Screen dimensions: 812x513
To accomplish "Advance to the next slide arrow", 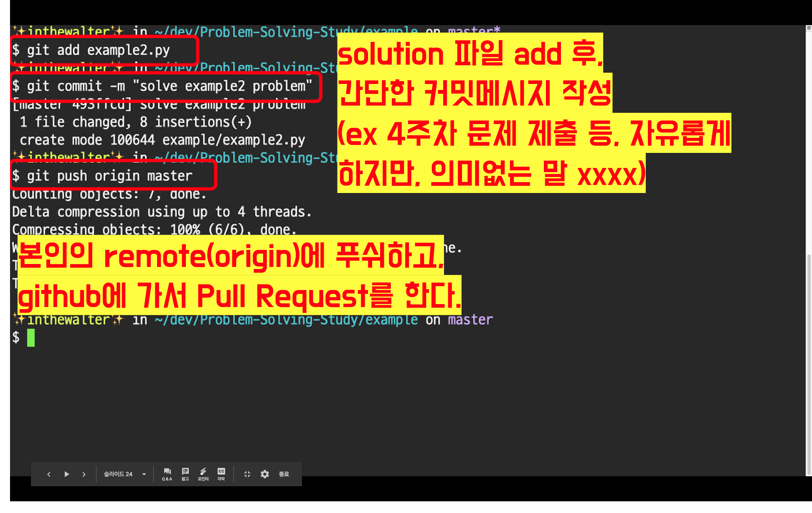I will [84, 474].
